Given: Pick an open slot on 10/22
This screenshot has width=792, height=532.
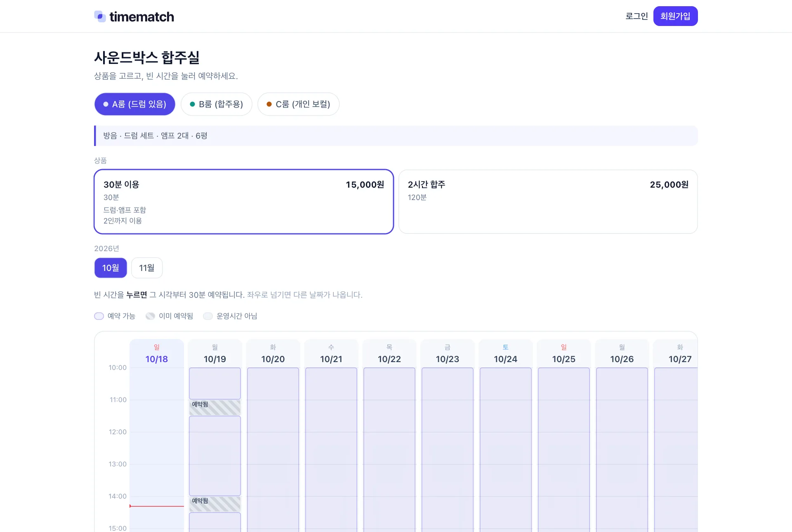Looking at the screenshot, I should [x=389, y=450].
